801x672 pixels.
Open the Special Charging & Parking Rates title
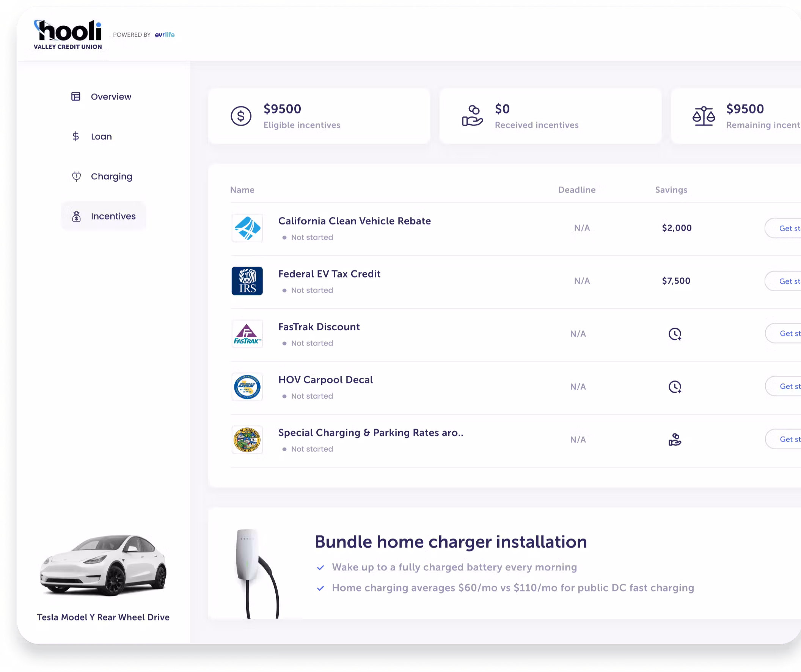point(371,432)
